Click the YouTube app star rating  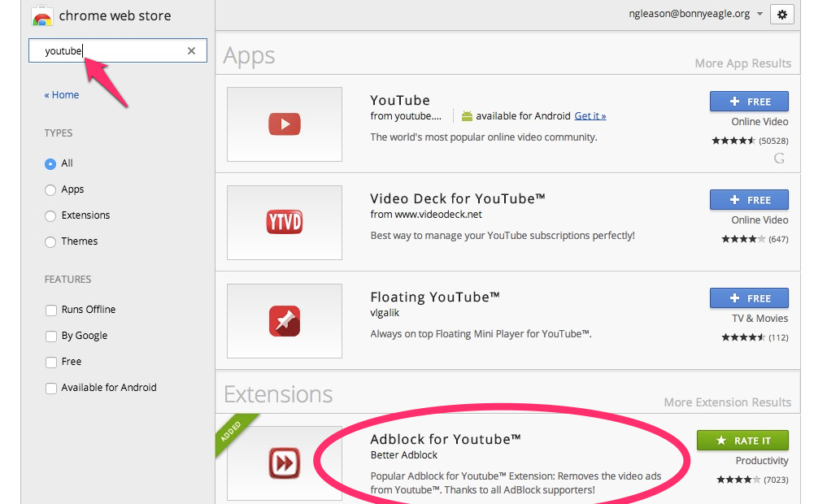coord(733,141)
